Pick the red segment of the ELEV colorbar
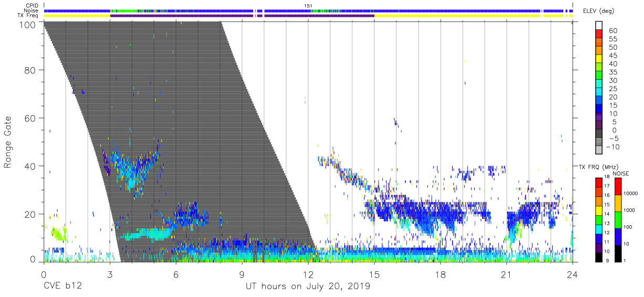 pyautogui.click(x=599, y=34)
